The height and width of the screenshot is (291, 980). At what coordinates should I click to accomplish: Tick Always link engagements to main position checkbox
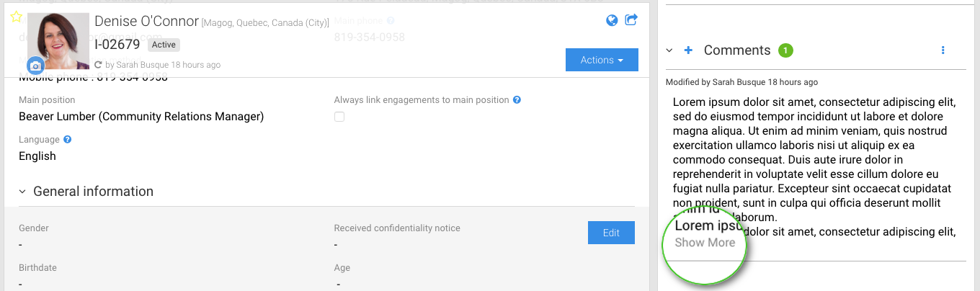tap(339, 117)
